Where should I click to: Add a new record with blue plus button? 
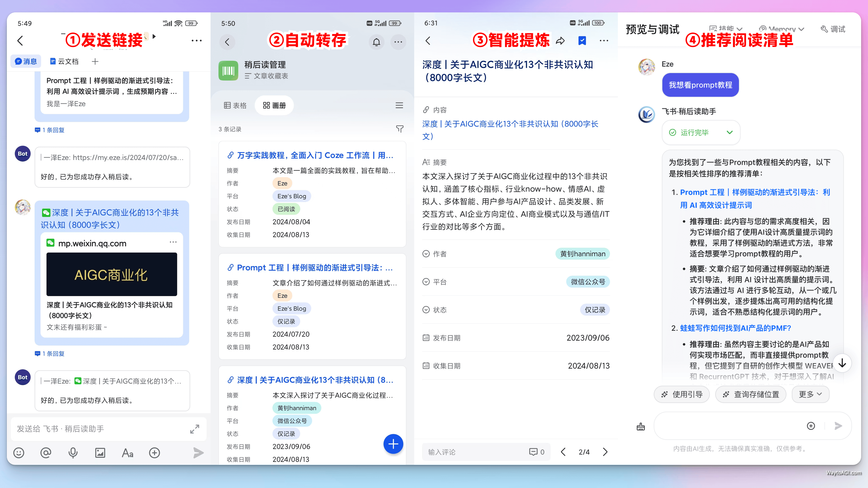pos(393,444)
